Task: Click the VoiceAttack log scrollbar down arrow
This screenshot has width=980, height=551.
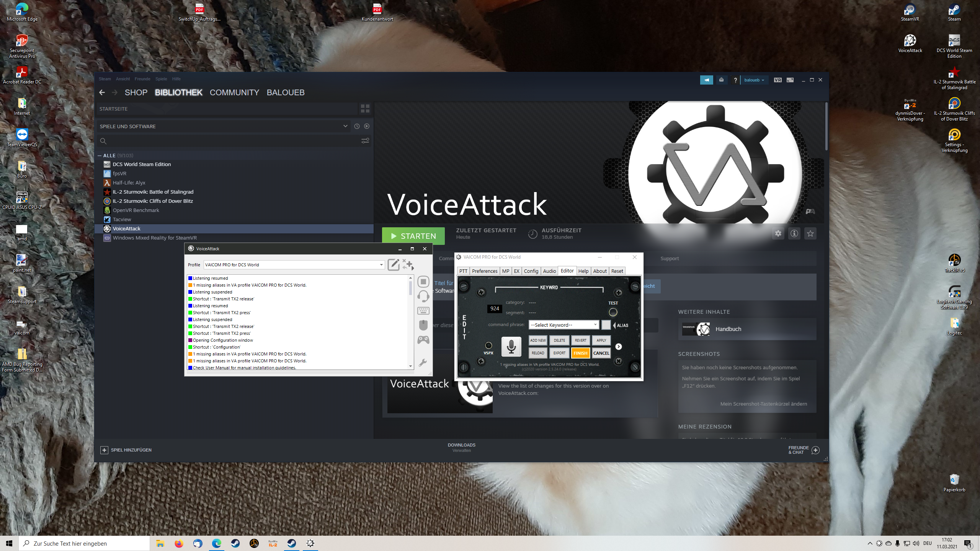Action: [x=411, y=366]
